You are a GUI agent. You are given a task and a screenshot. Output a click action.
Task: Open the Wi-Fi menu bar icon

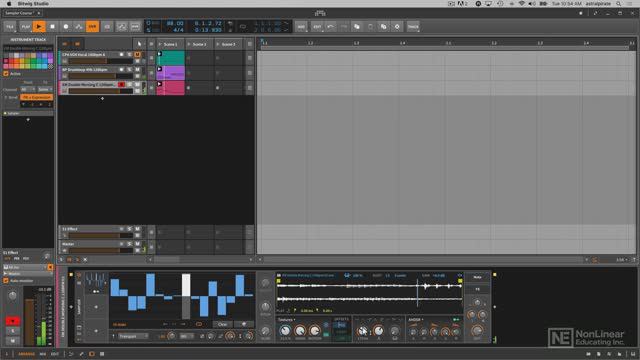522,3
